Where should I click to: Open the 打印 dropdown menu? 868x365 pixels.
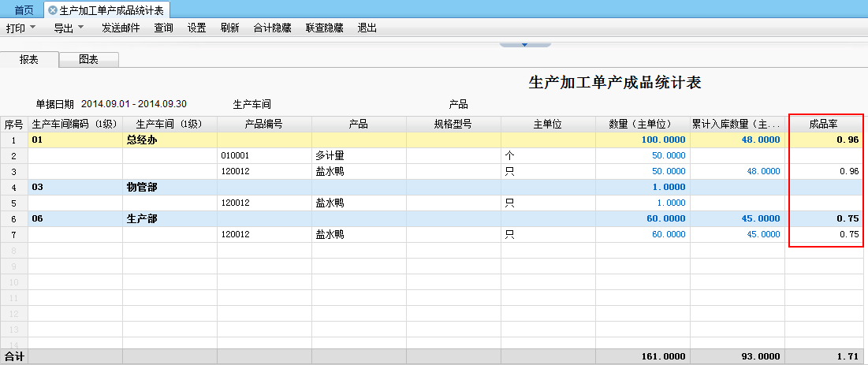coord(20,28)
